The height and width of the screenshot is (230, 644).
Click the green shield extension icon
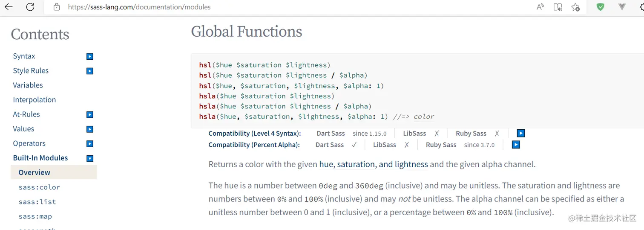(601, 7)
